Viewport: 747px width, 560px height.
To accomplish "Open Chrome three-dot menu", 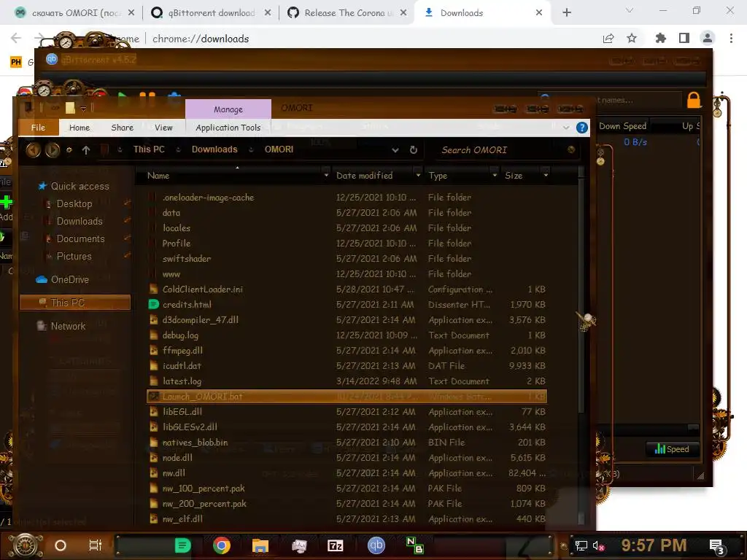I will tap(731, 39).
